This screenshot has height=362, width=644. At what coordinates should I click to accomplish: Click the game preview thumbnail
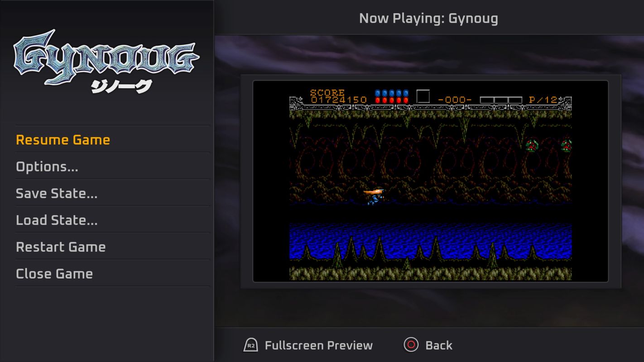430,181
